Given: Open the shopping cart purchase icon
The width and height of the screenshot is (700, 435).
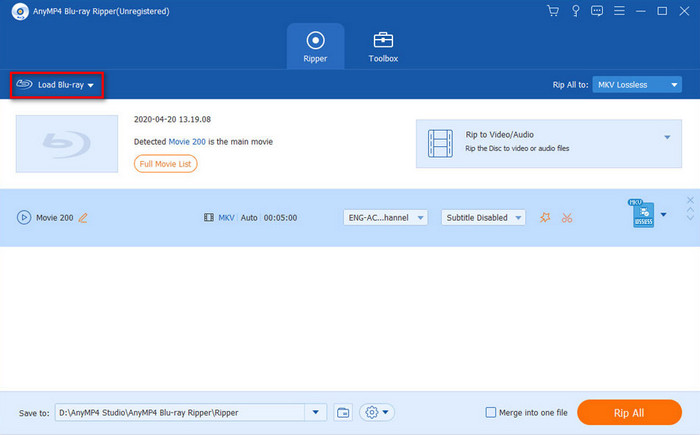Looking at the screenshot, I should pyautogui.click(x=553, y=11).
